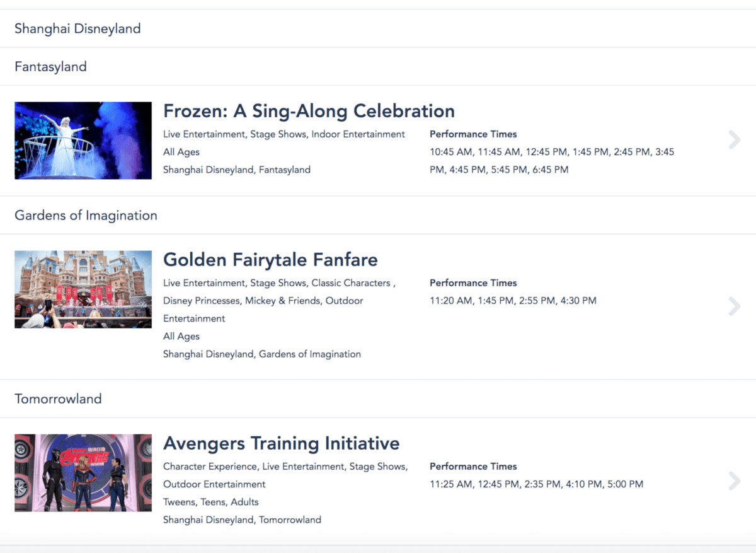
Task: Open the Frozen show thumbnail image
Action: [83, 141]
